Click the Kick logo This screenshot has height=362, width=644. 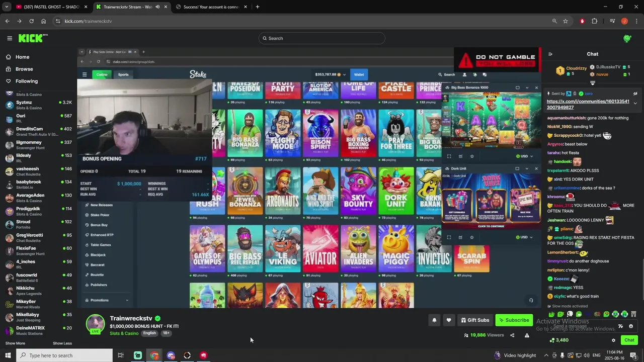tap(33, 38)
